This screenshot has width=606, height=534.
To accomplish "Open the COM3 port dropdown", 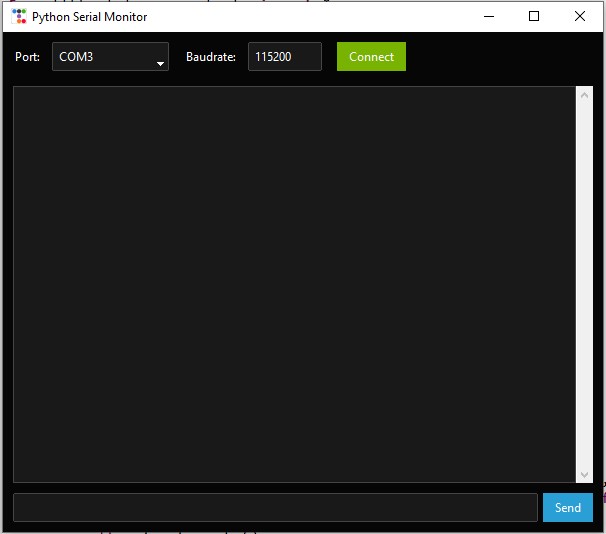I will 110,57.
